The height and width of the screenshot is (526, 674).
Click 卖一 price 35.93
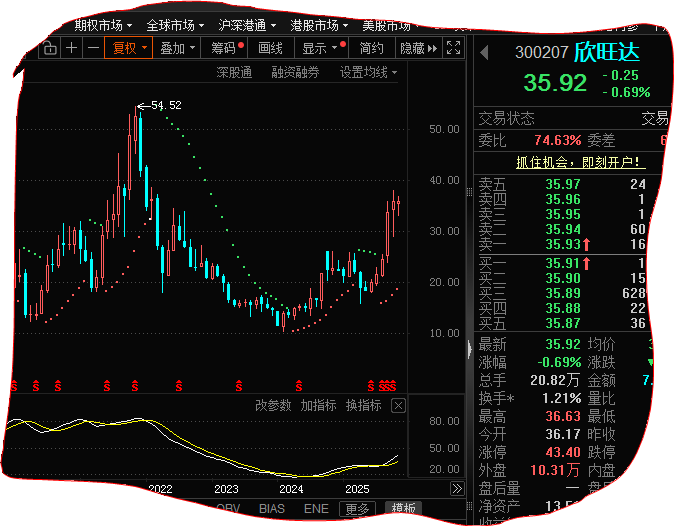[x=563, y=245]
